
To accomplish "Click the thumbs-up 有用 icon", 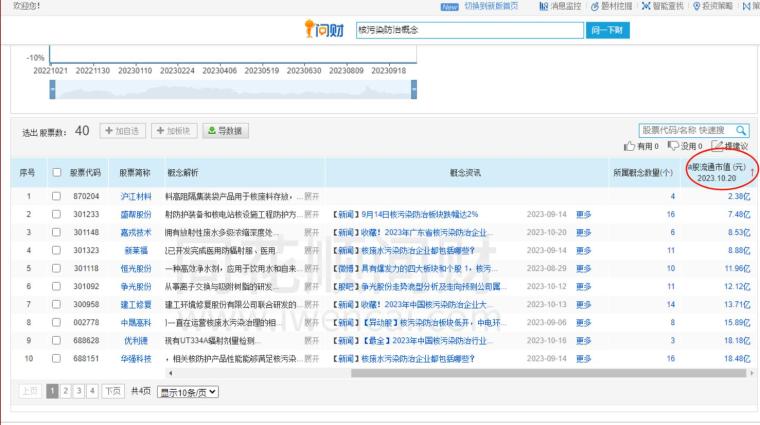I will [x=628, y=146].
